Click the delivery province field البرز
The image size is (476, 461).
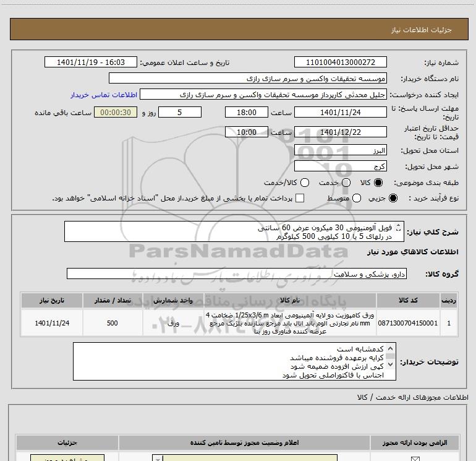pos(340,150)
